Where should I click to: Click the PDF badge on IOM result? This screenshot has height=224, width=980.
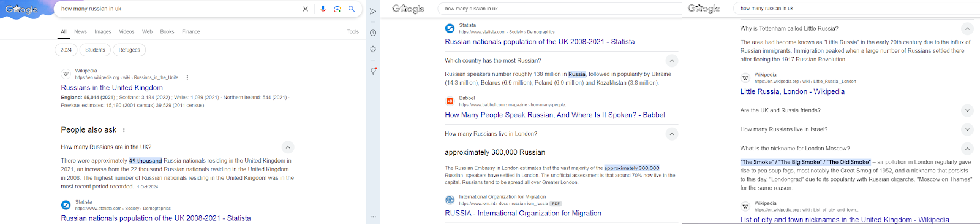pyautogui.click(x=556, y=203)
